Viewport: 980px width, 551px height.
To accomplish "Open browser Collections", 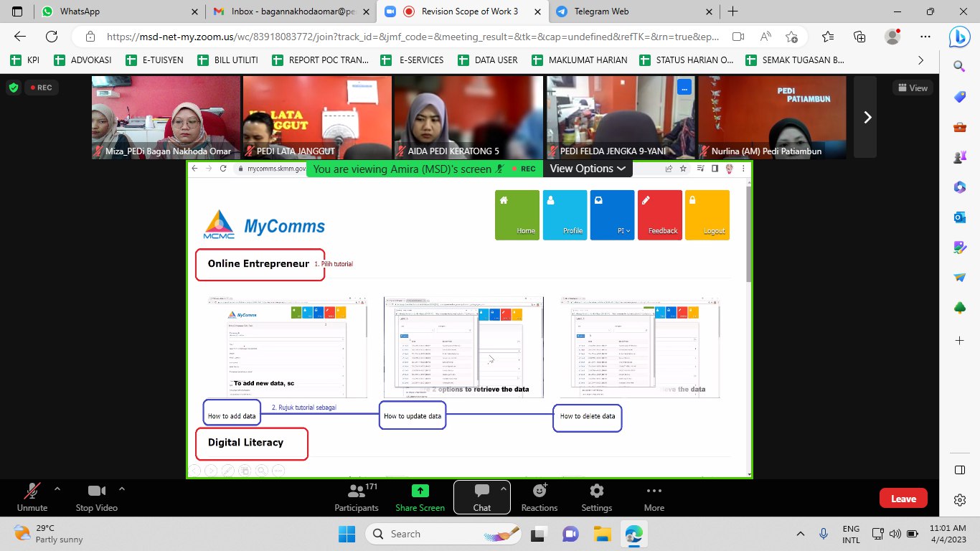I will tap(859, 37).
